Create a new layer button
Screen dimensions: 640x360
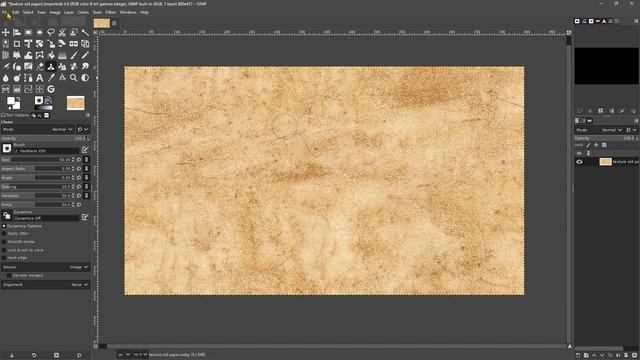click(578, 356)
